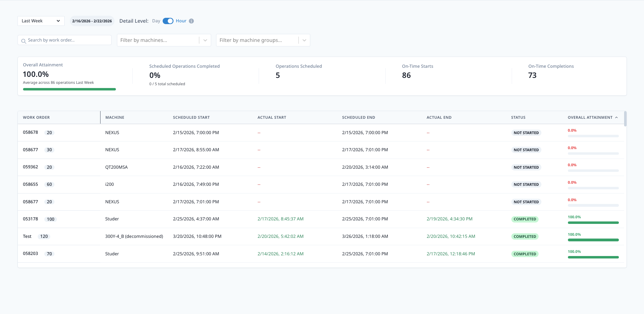Sort by Status column header
Image resolution: width=644 pixels, height=314 pixels.
[518, 117]
